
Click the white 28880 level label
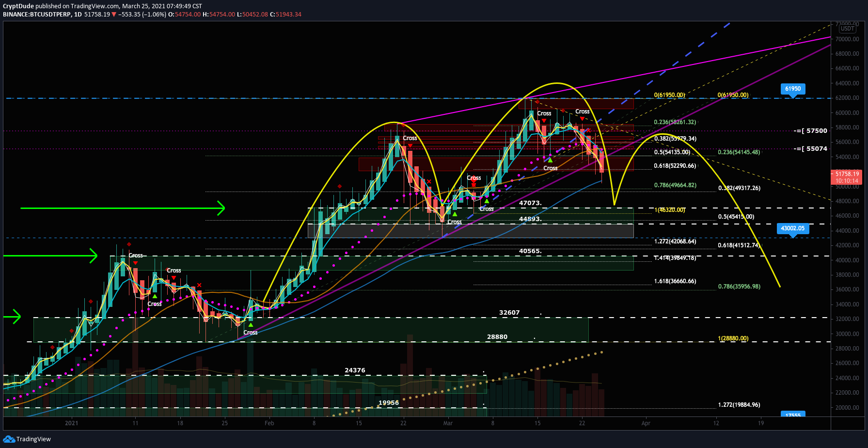497,337
